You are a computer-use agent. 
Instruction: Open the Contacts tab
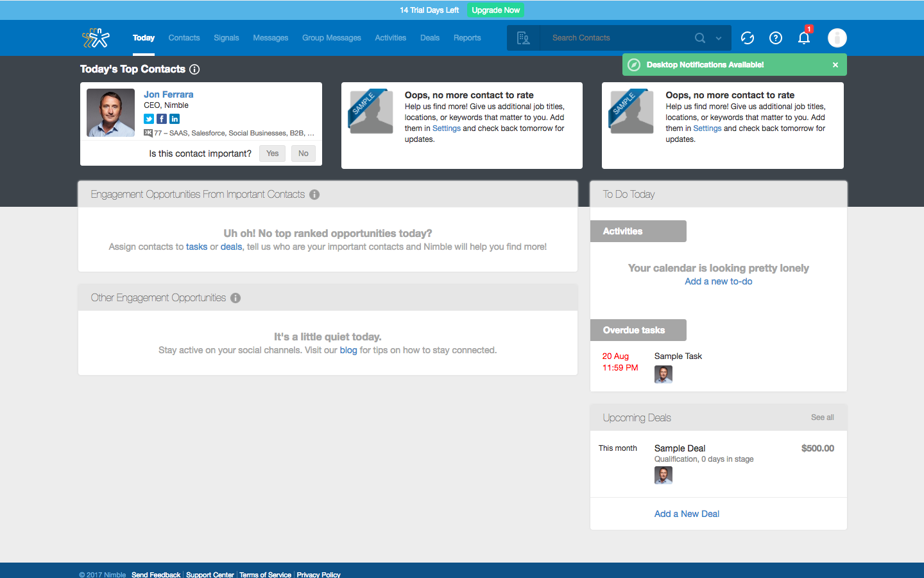pyautogui.click(x=184, y=38)
